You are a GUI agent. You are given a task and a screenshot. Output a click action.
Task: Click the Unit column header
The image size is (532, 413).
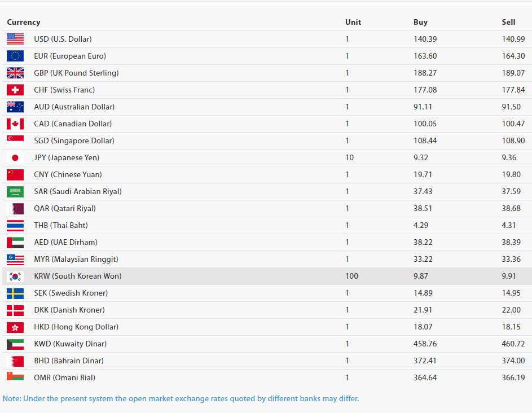click(x=353, y=22)
